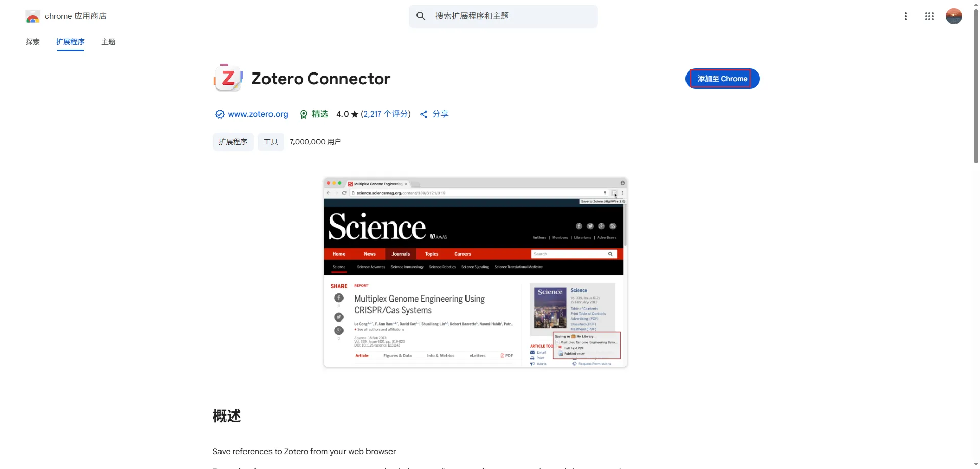
Task: Click the search magnifier icon
Action: point(421,16)
